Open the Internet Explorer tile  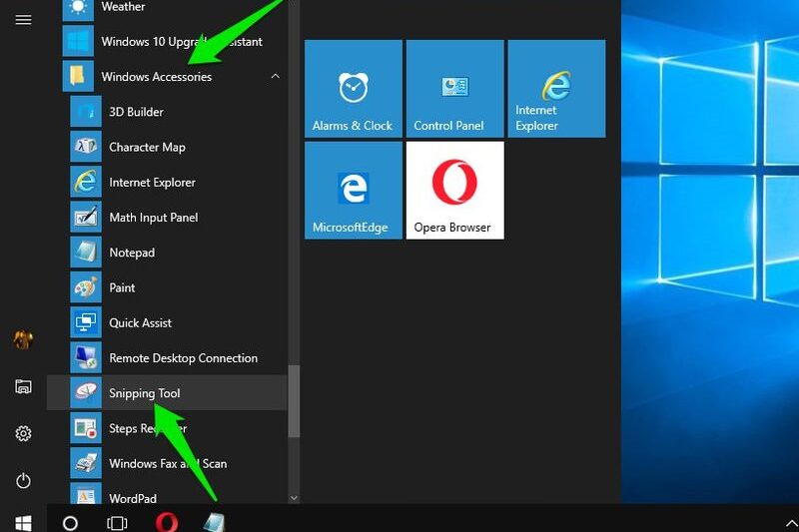(556, 89)
